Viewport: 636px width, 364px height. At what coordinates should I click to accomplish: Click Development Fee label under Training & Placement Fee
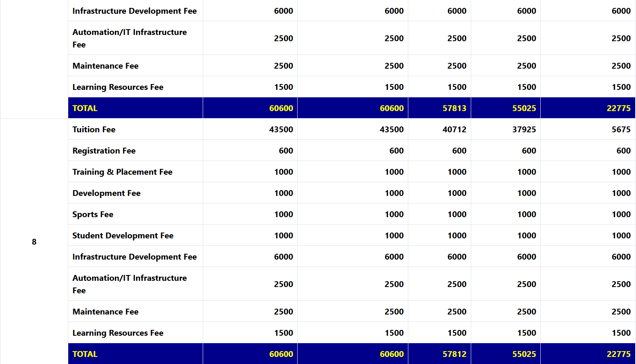(x=106, y=193)
